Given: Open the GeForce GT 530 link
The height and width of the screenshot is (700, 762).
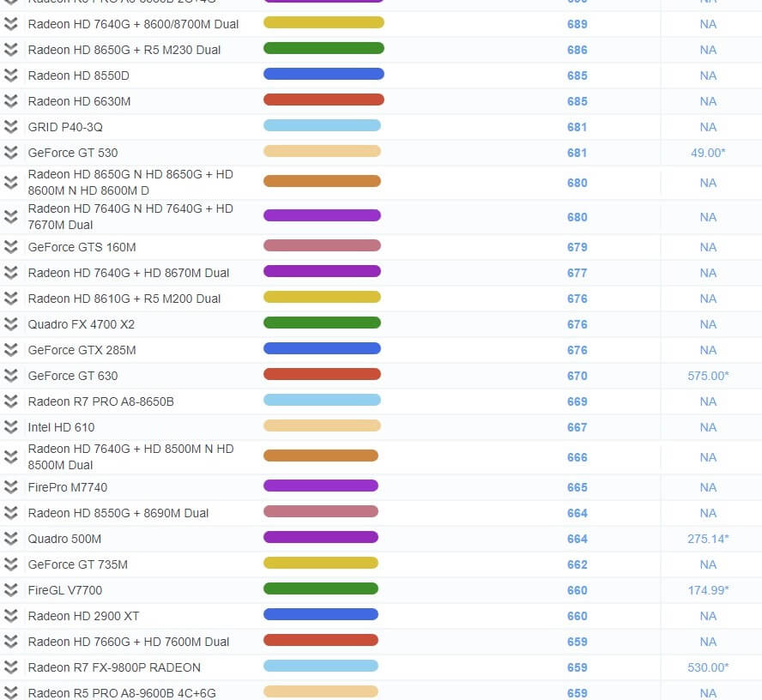Looking at the screenshot, I should point(73,153).
